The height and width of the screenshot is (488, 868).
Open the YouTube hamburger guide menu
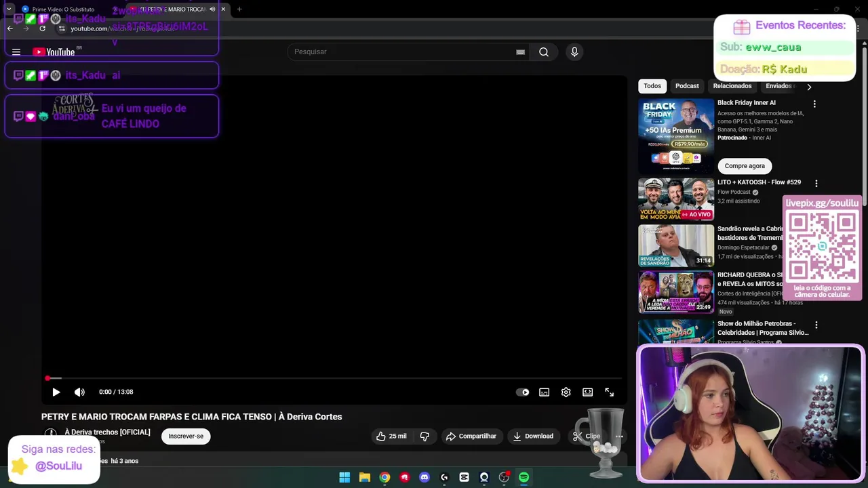(16, 52)
